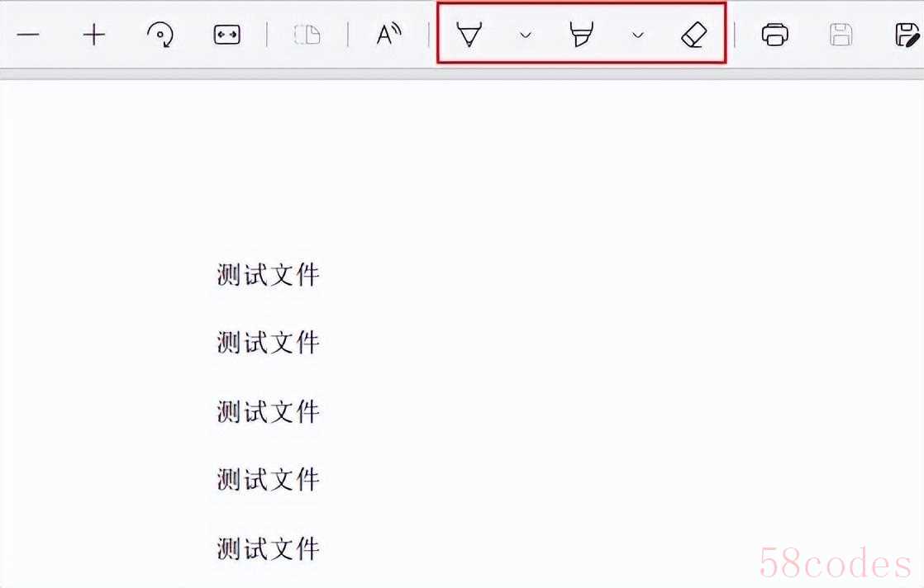Screen dimensions: 924x588
Task: Click the first 测试文件 text line
Action: (x=268, y=275)
